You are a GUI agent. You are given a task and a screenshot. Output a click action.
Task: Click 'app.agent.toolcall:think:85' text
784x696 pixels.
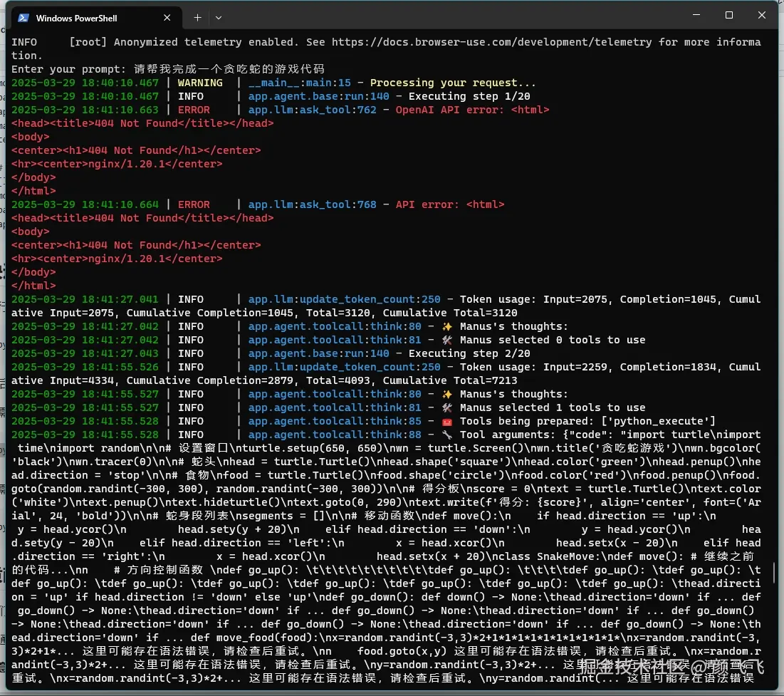[x=335, y=421]
